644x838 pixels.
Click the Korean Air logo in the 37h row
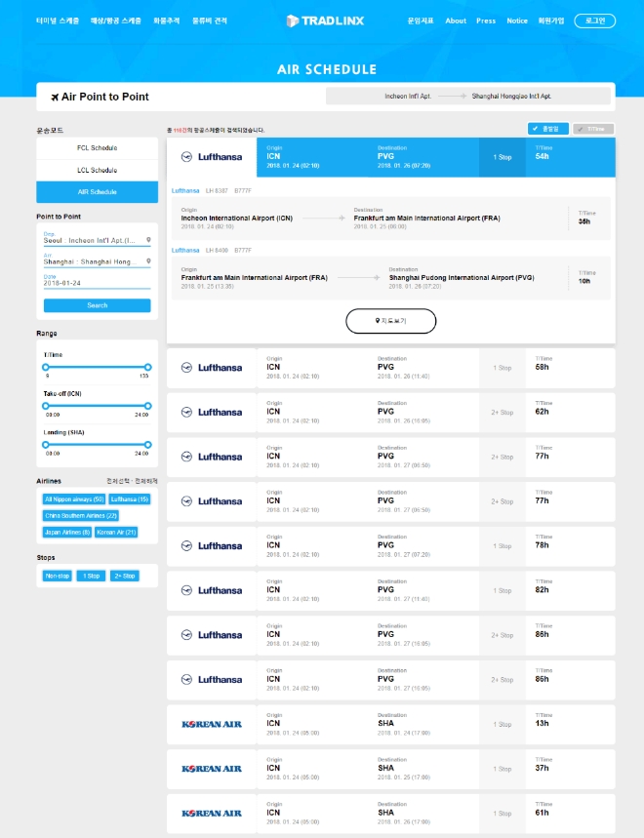pyautogui.click(x=212, y=769)
